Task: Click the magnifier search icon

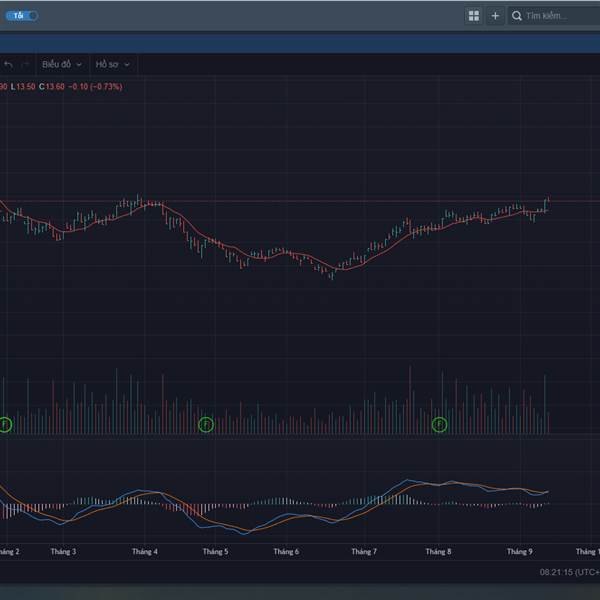Action: pos(517,16)
